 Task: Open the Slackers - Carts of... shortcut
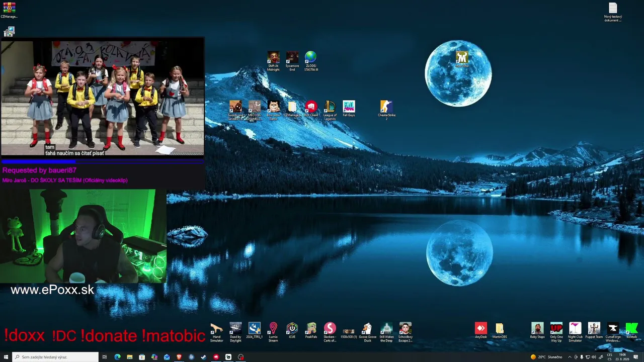(x=330, y=332)
